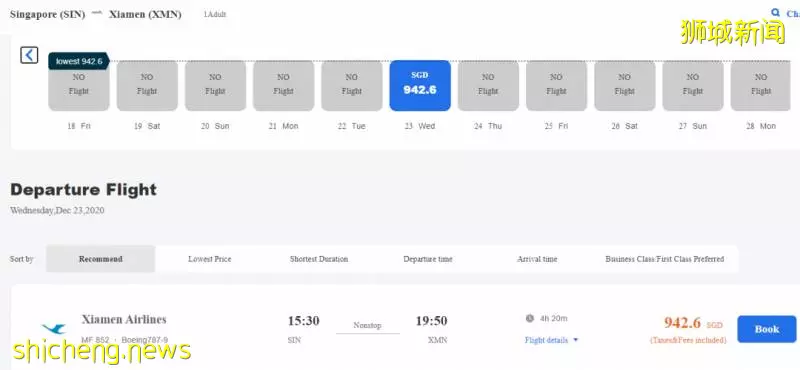The height and width of the screenshot is (370, 800).
Task: Click the Nonstop label
Action: click(x=367, y=325)
